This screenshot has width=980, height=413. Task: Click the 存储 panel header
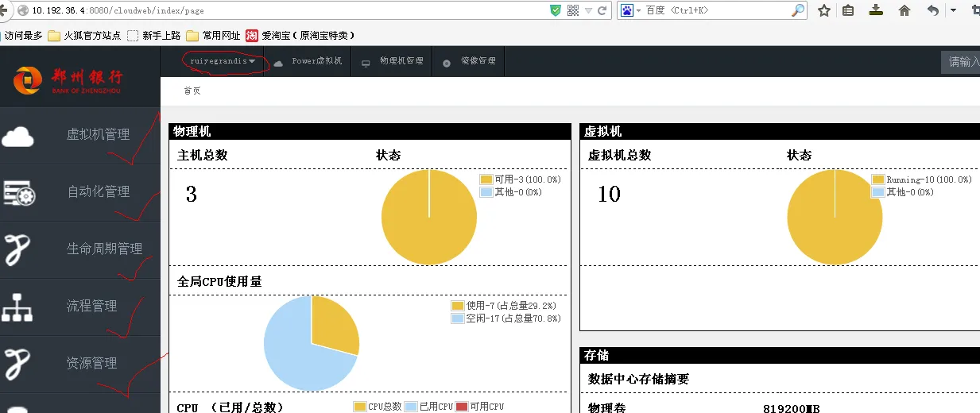coord(780,356)
